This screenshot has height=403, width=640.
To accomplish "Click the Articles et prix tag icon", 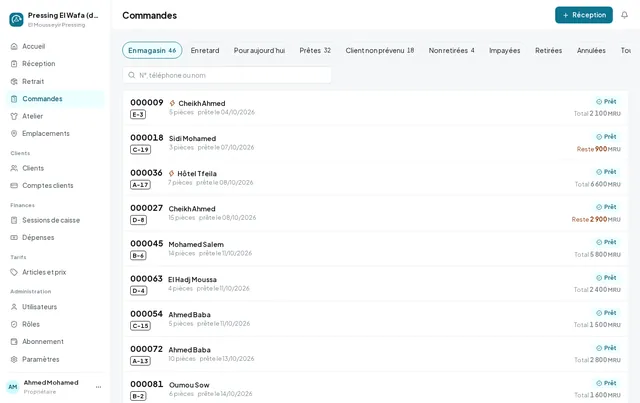I will pos(14,272).
